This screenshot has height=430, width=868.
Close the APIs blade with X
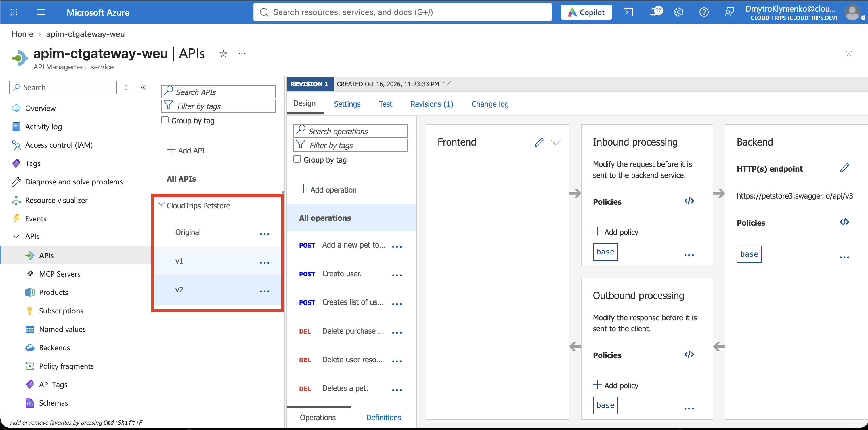[849, 54]
